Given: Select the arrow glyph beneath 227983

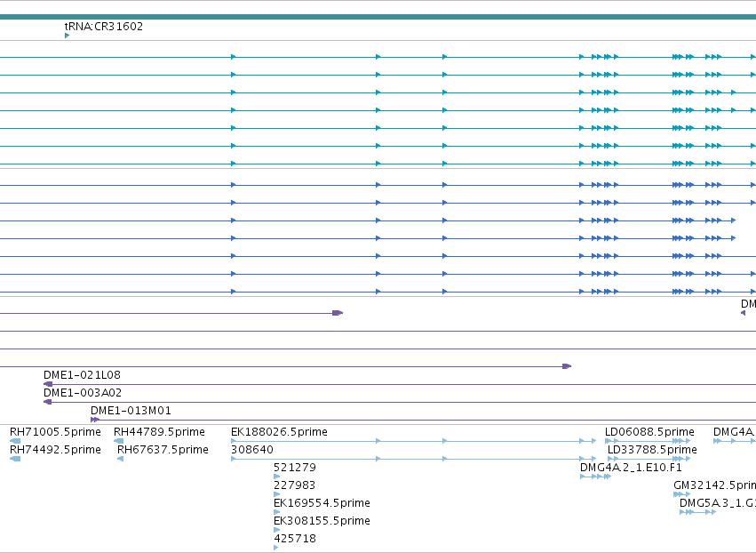Looking at the screenshot, I should tap(277, 494).
